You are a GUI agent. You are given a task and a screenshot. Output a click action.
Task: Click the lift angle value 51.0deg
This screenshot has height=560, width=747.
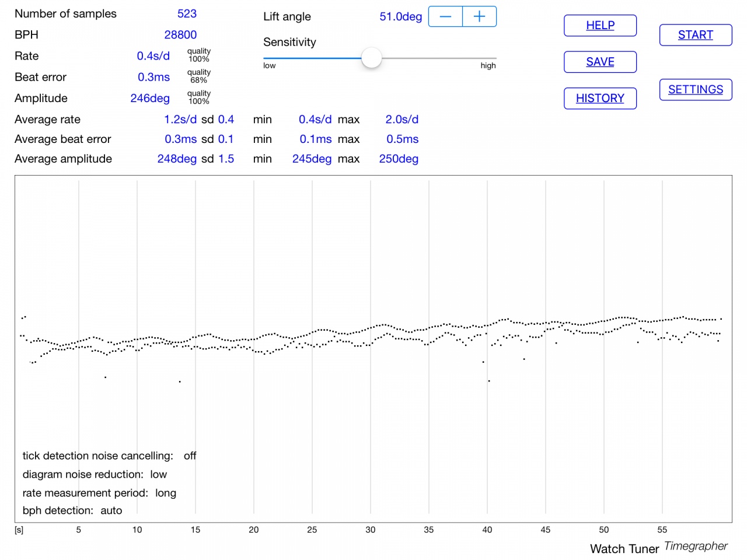click(400, 17)
